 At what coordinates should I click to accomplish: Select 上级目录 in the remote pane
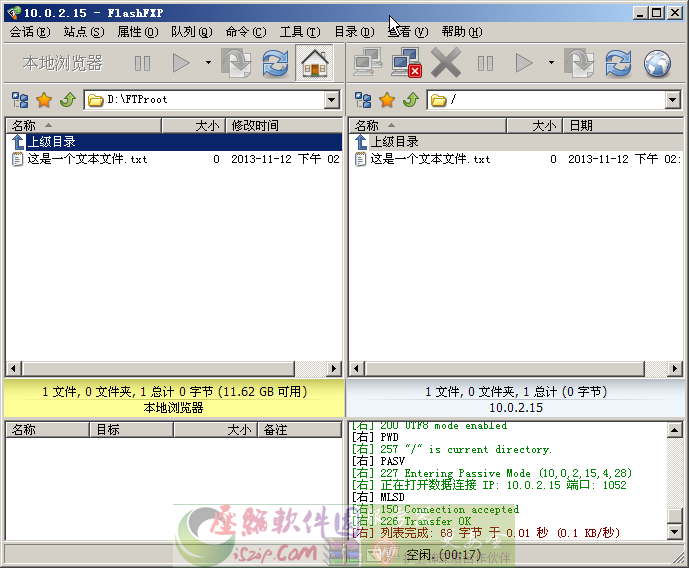click(517, 142)
